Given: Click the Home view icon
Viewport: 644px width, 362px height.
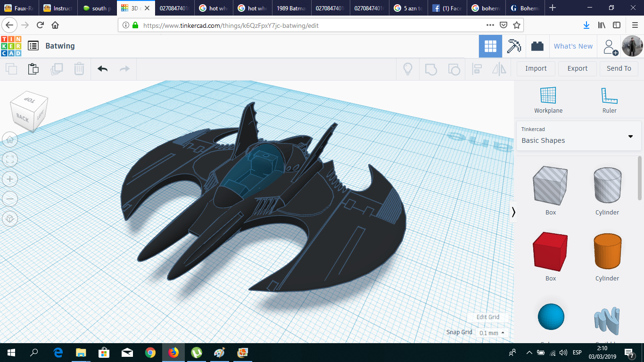Looking at the screenshot, I should point(10,140).
